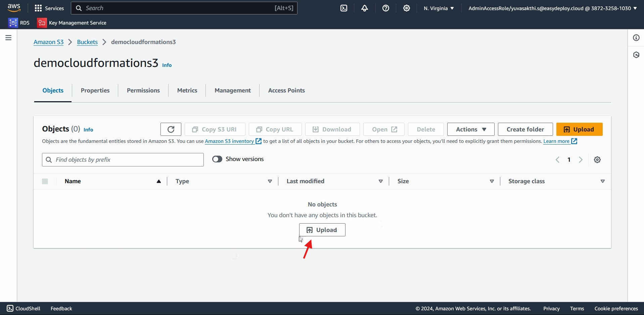
Task: Tick the select-all objects checkbox
Action: pos(45,181)
